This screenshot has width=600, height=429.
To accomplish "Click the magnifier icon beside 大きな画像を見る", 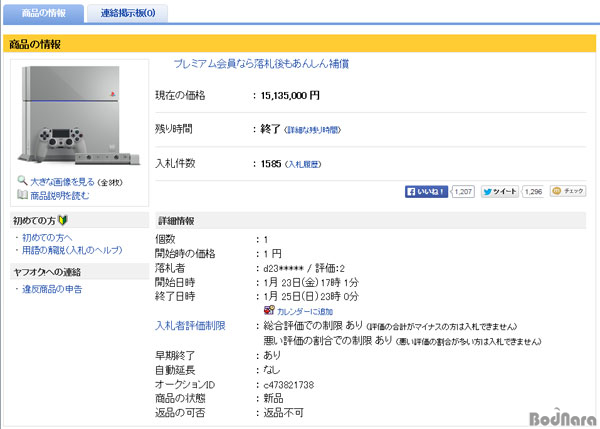I will click(x=22, y=180).
